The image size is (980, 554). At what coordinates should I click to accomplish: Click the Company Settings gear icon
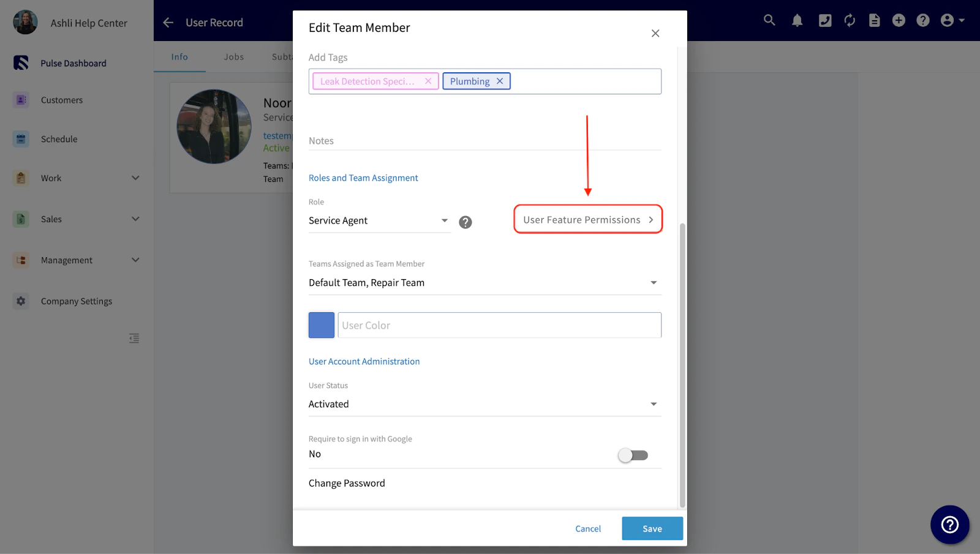coord(21,301)
